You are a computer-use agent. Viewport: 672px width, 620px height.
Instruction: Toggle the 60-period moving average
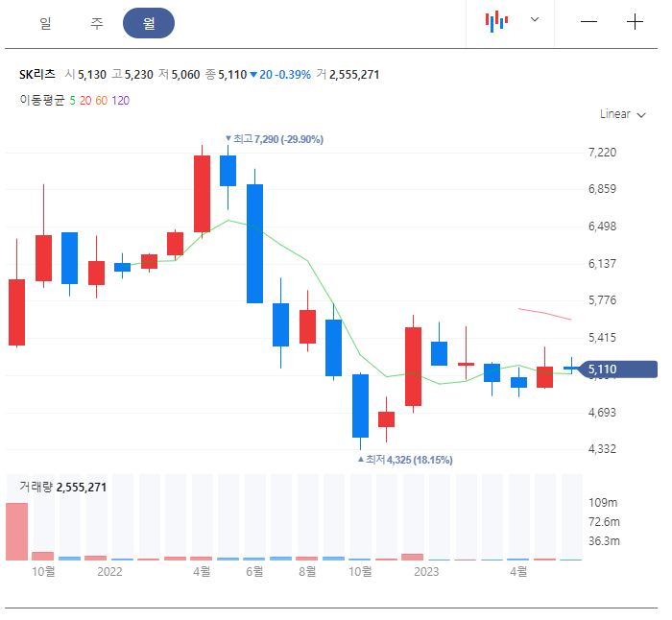click(x=102, y=101)
